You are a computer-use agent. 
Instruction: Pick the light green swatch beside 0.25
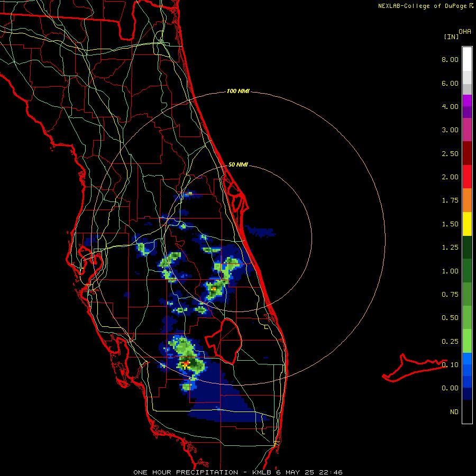(467, 341)
